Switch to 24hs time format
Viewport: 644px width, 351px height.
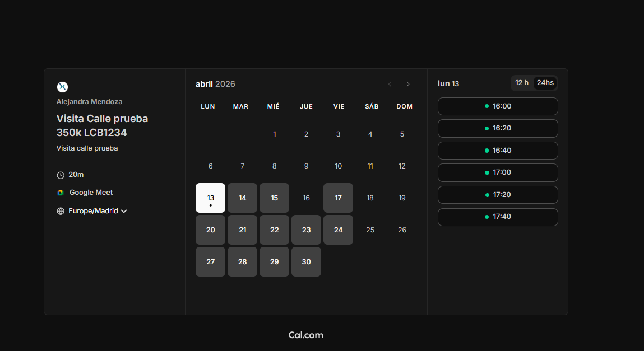pos(545,83)
